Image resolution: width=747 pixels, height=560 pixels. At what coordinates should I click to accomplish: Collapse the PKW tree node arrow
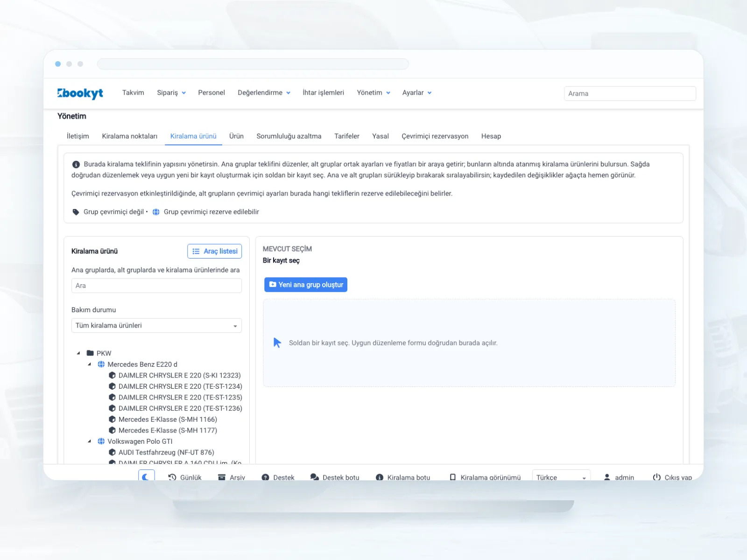coord(78,353)
